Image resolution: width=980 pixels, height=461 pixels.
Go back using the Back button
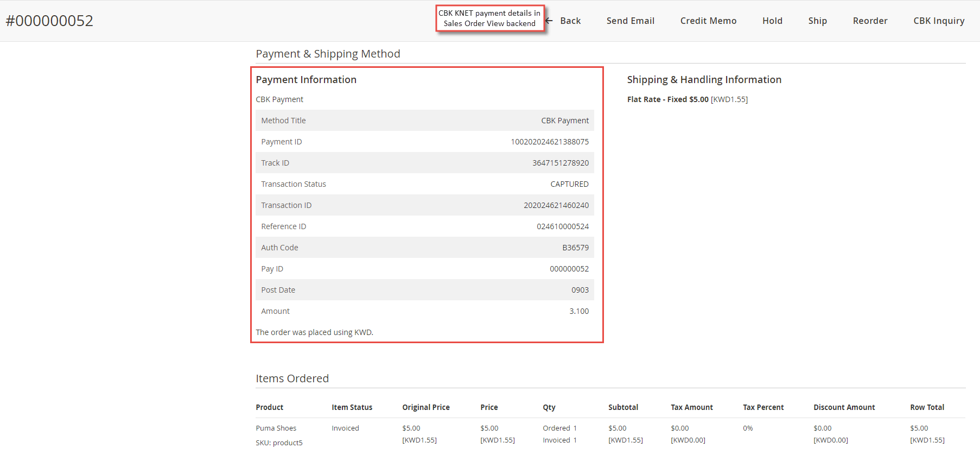click(570, 21)
